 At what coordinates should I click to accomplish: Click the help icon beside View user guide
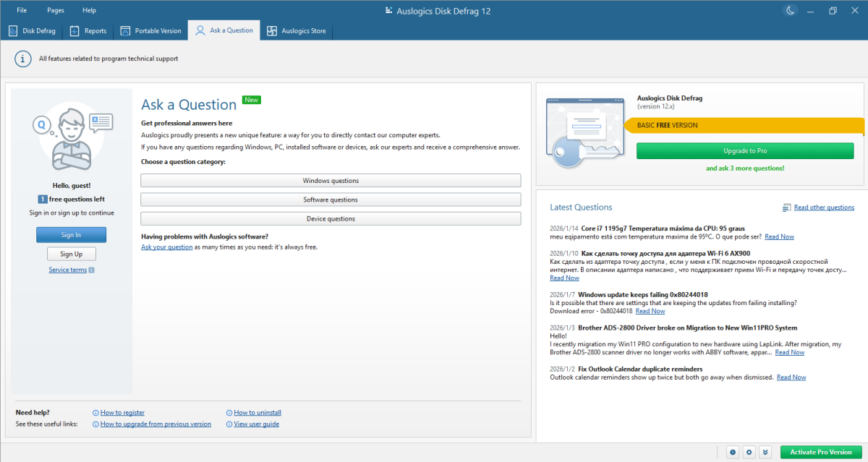(x=229, y=424)
